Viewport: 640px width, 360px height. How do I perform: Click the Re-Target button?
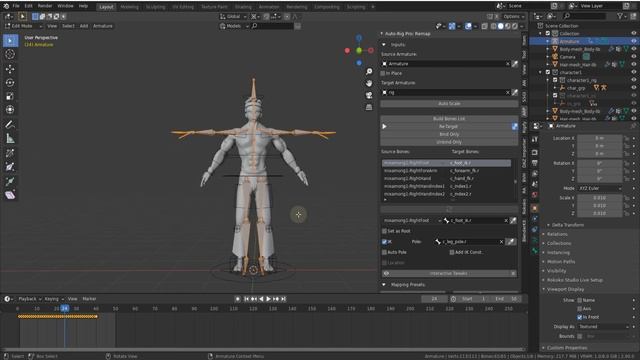pyautogui.click(x=448, y=127)
